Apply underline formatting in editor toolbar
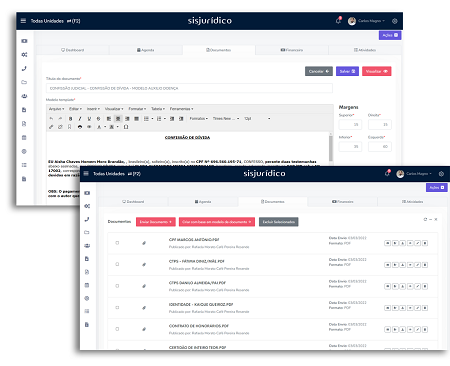 pos(89,119)
